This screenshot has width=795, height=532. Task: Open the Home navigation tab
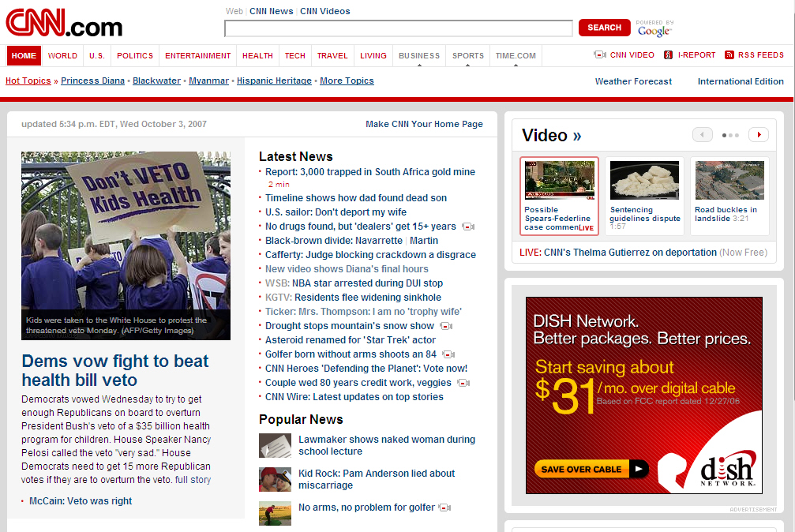(x=24, y=56)
